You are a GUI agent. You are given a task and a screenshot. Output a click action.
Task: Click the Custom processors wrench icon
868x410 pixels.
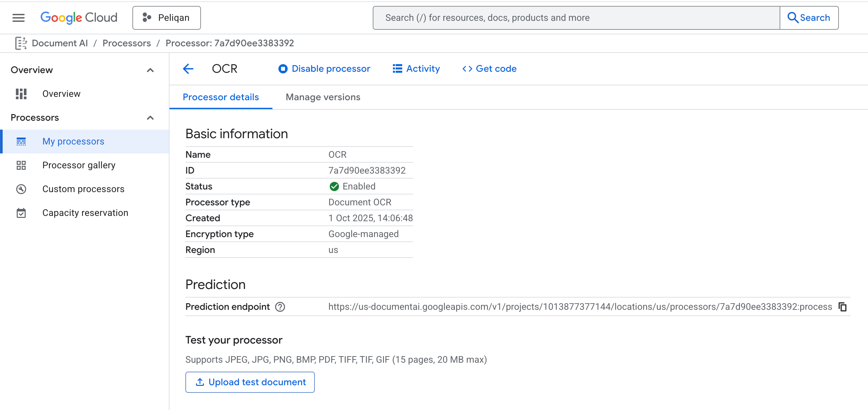21,189
